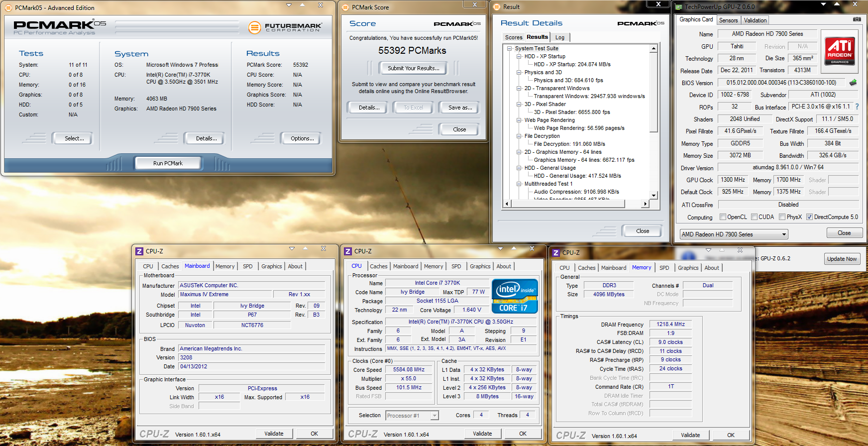
Task: Collapse the Web Page Rendering node
Action: 519,120
